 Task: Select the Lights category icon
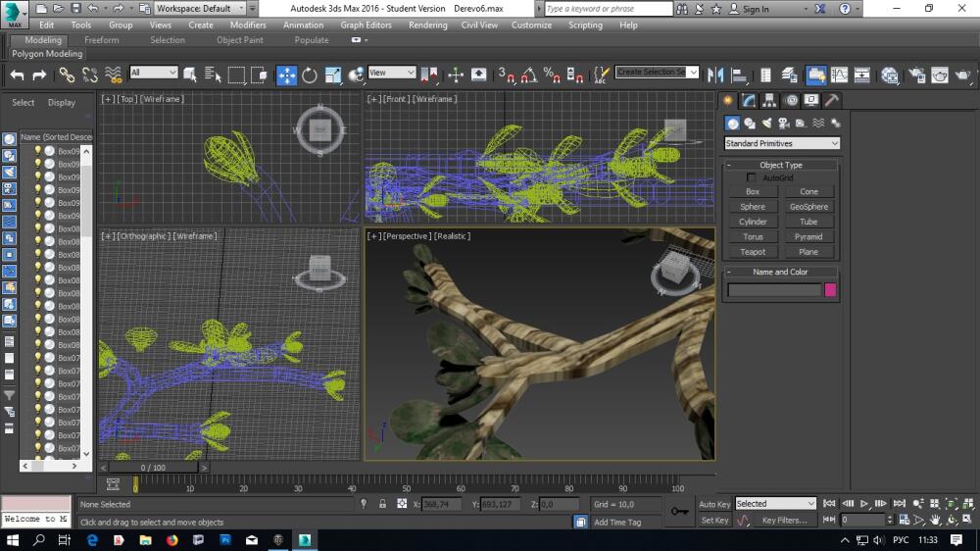click(766, 124)
